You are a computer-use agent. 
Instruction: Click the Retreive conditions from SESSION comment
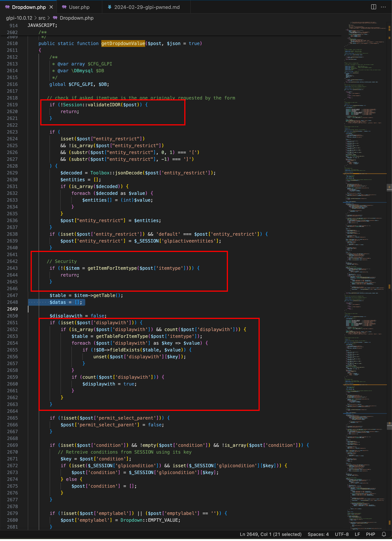coord(125,452)
